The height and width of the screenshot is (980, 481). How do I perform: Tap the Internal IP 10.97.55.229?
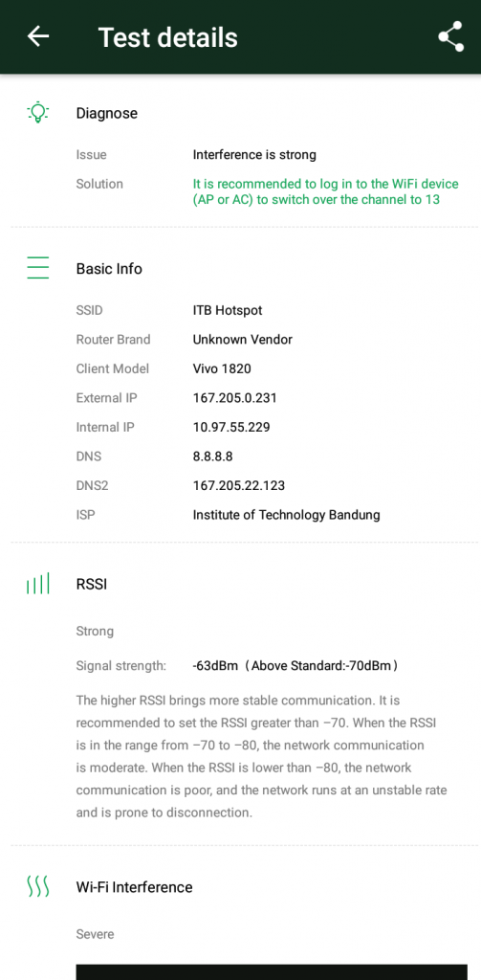[x=231, y=428]
